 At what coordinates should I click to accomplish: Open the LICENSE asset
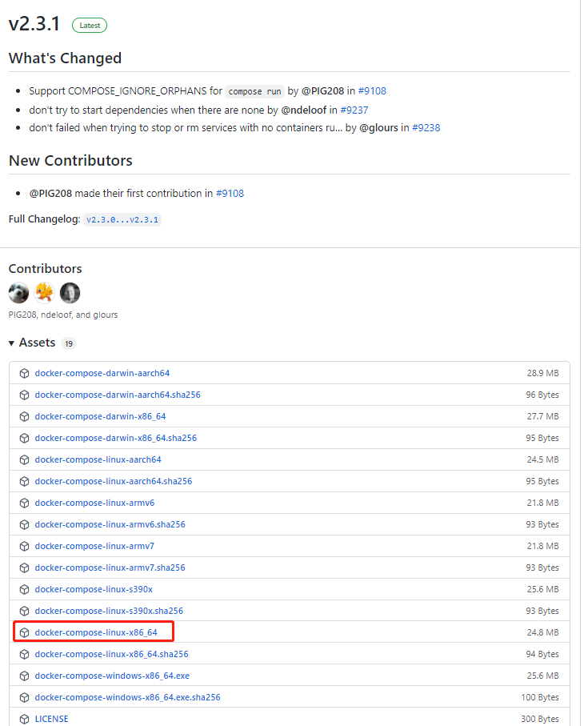coord(52,719)
